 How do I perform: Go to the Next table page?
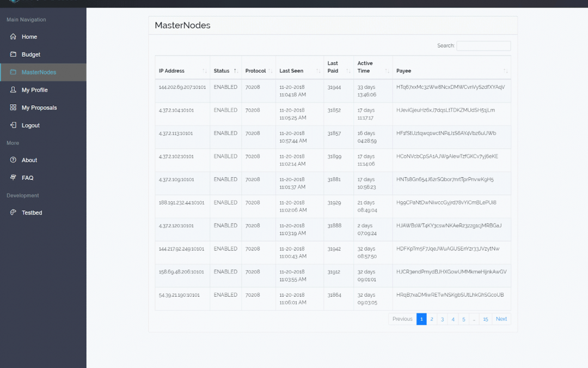[501, 319]
